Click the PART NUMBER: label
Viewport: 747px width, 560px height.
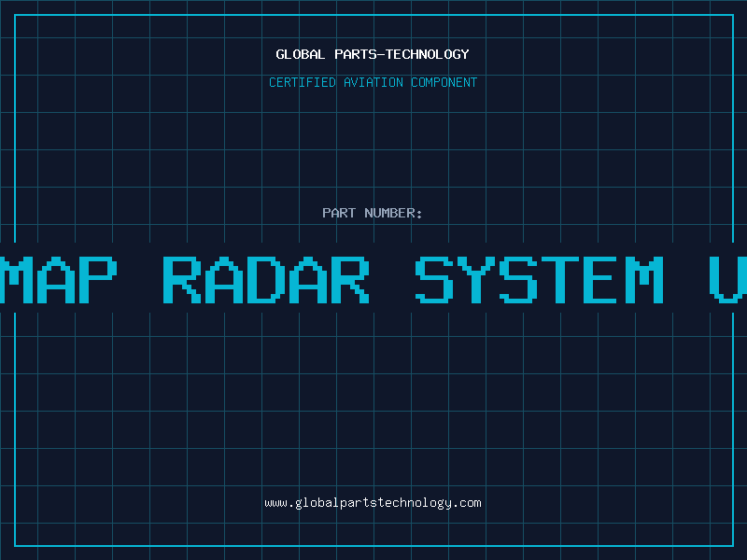point(373,213)
